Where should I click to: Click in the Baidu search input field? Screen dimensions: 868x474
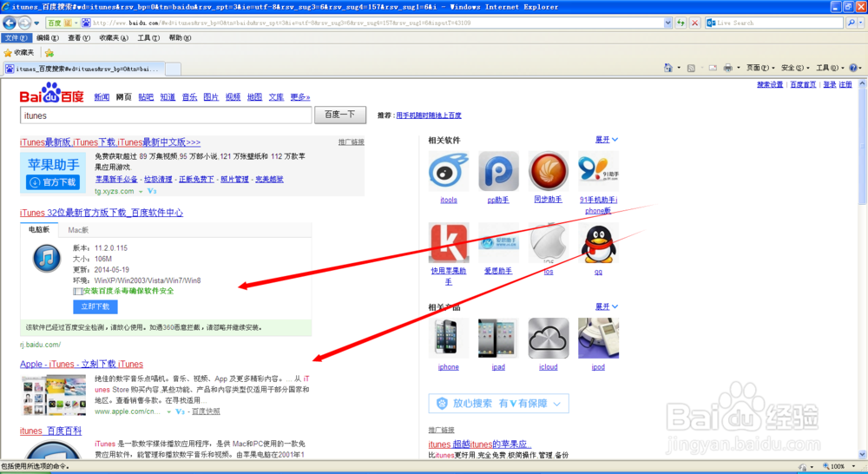(x=166, y=115)
